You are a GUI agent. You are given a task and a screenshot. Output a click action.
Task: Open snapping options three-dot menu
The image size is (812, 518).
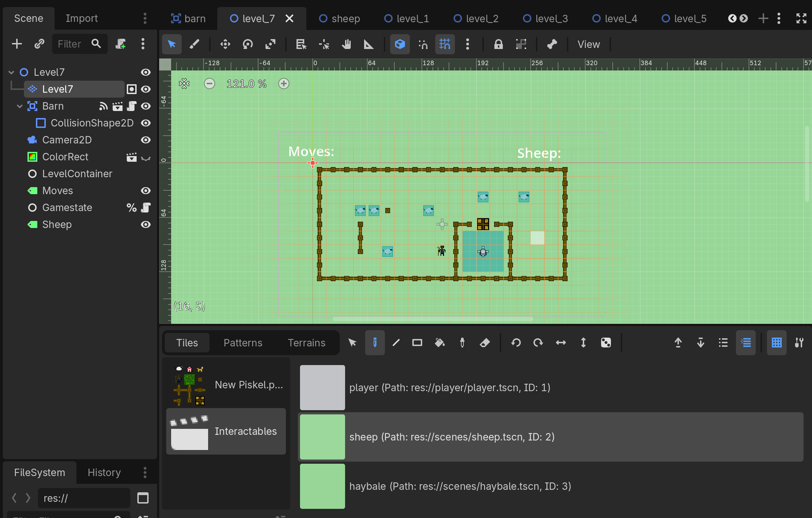pos(468,44)
